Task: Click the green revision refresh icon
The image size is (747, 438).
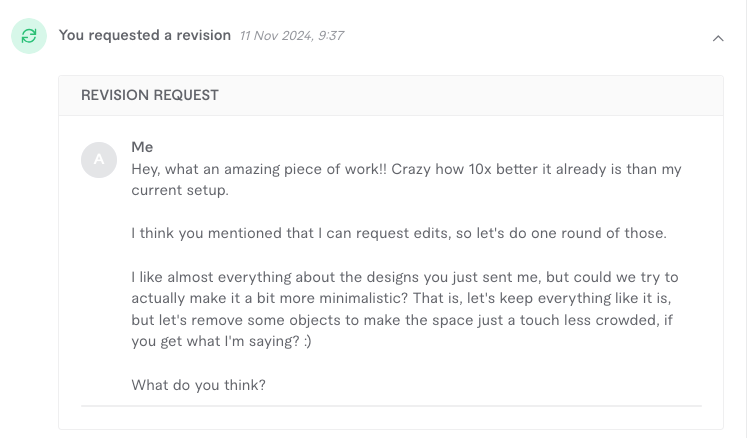Action: point(29,36)
